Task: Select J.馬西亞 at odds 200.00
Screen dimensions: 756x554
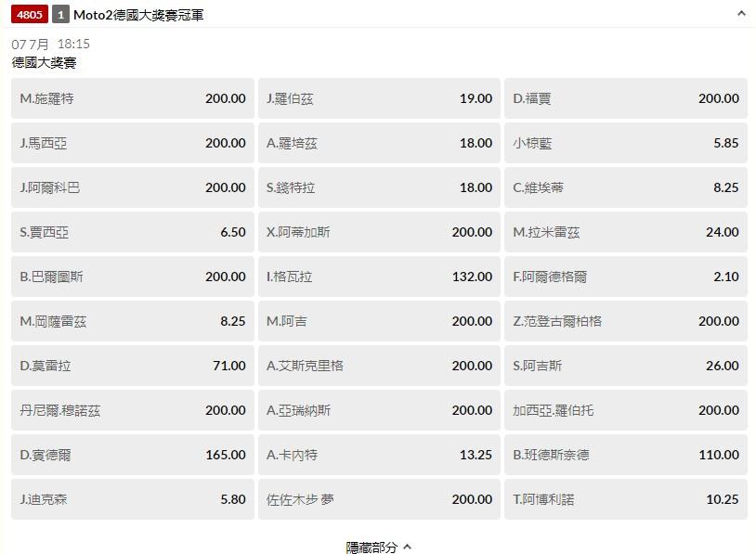Action: coord(133,143)
